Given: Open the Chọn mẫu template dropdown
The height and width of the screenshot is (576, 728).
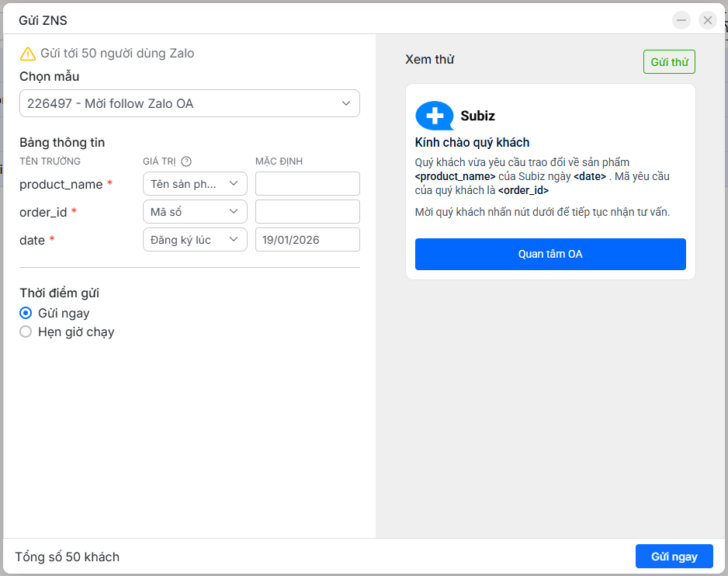Looking at the screenshot, I should click(x=189, y=103).
